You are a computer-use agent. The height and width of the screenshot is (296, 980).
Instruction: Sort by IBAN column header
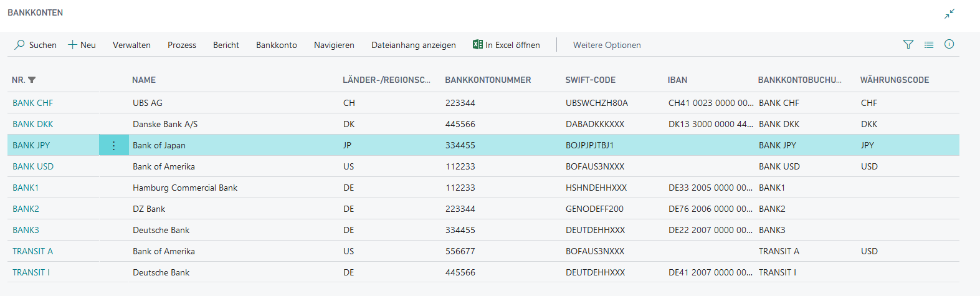[678, 80]
